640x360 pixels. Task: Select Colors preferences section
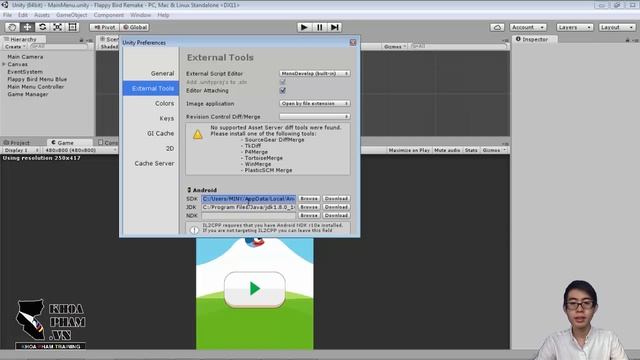[x=151, y=103]
